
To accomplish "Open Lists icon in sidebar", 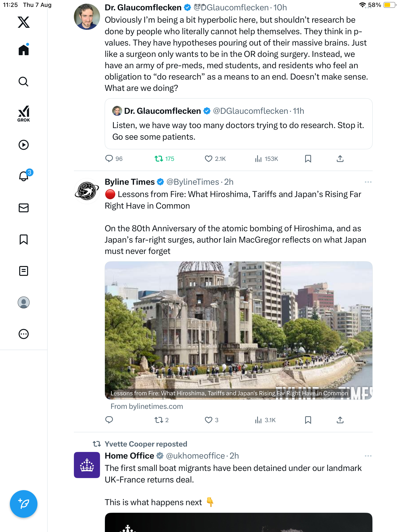I will pos(24,271).
